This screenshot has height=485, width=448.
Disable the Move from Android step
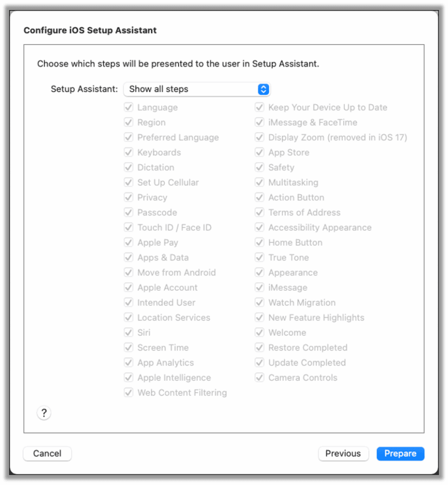coord(128,272)
